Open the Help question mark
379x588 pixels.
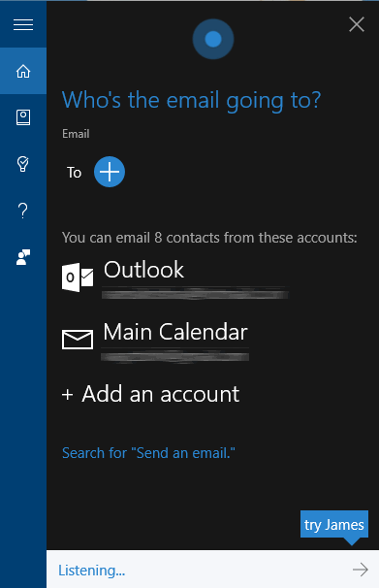(x=23, y=211)
